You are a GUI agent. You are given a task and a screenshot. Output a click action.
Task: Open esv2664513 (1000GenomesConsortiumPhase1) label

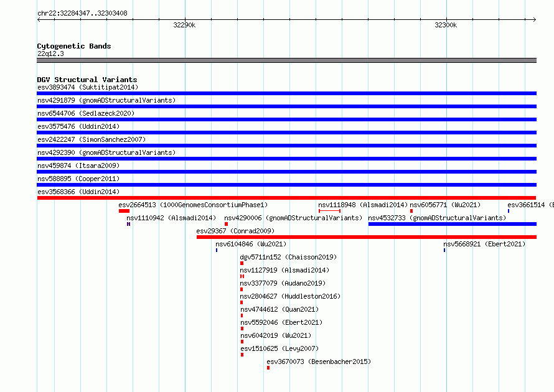(193, 205)
